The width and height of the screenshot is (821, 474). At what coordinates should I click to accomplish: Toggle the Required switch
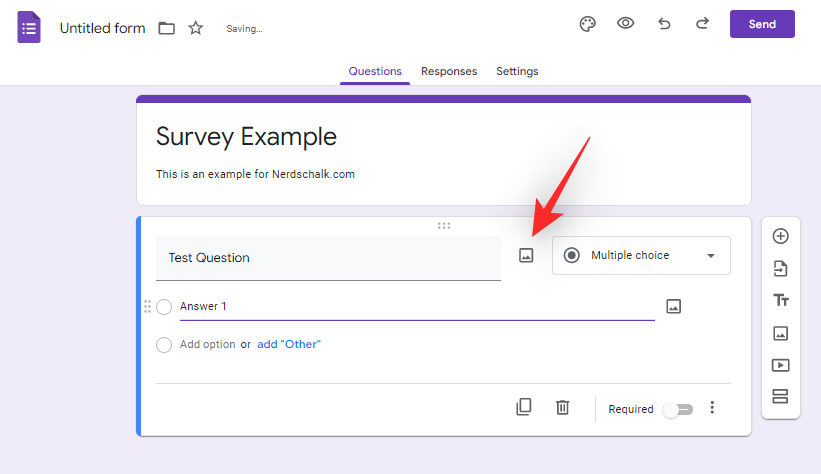pyautogui.click(x=677, y=409)
